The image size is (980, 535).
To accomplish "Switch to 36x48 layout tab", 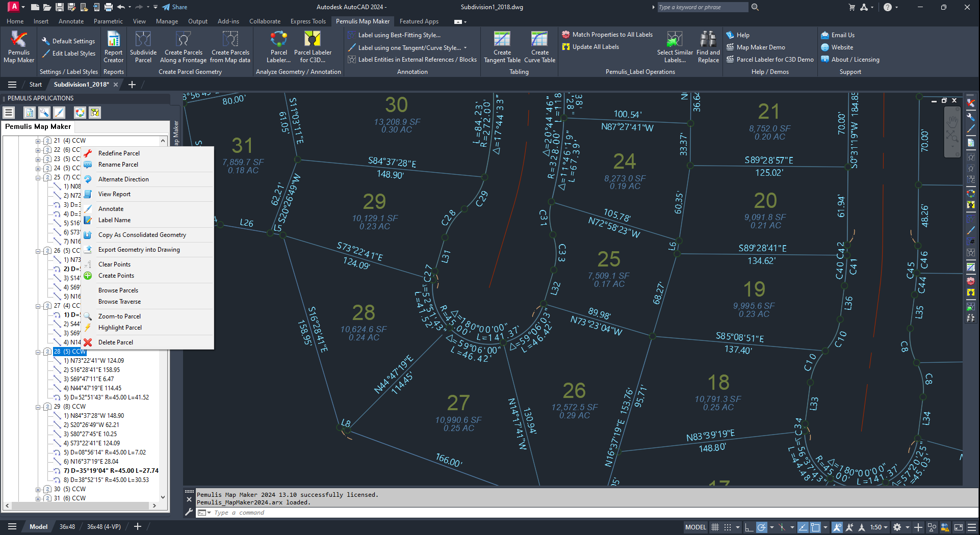I will pyautogui.click(x=67, y=527).
